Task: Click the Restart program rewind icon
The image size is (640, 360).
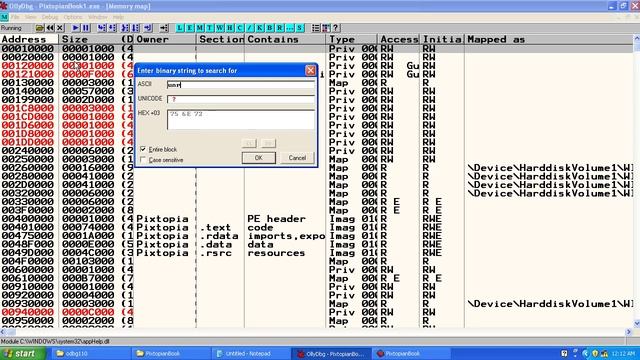Action: (50, 28)
